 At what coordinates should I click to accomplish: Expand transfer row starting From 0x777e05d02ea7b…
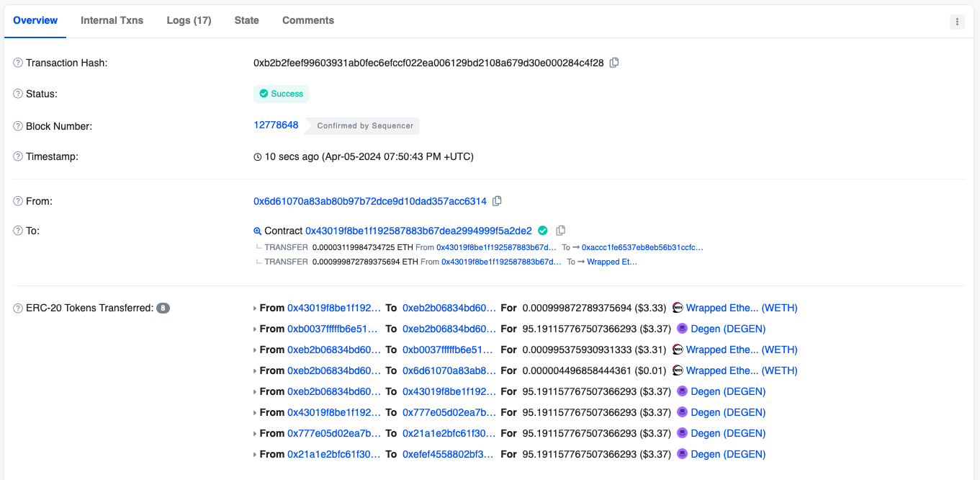tap(255, 434)
